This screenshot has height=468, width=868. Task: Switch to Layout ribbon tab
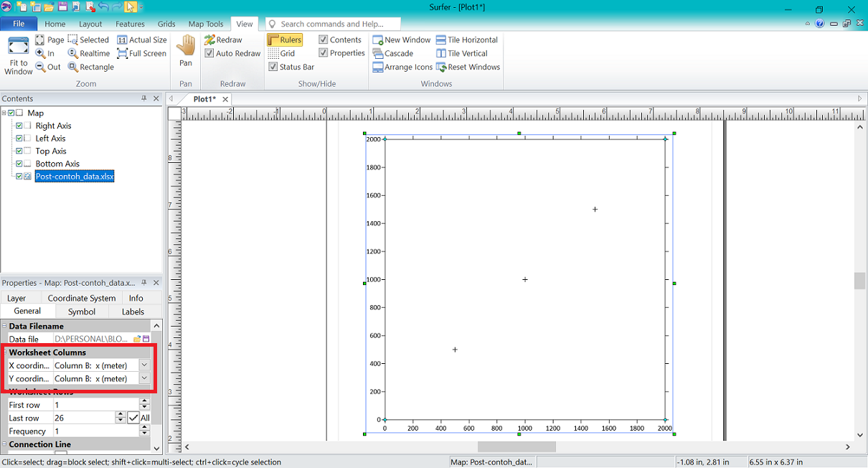coord(90,24)
